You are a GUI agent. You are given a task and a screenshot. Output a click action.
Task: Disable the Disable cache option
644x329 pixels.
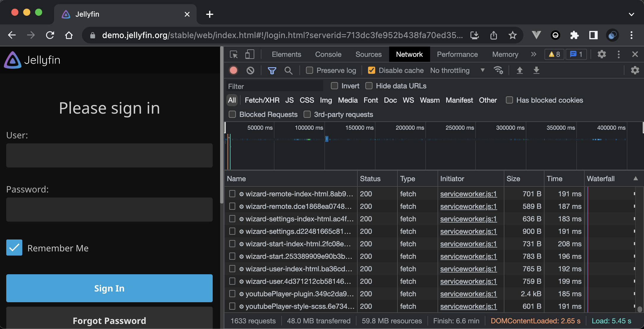[371, 70]
